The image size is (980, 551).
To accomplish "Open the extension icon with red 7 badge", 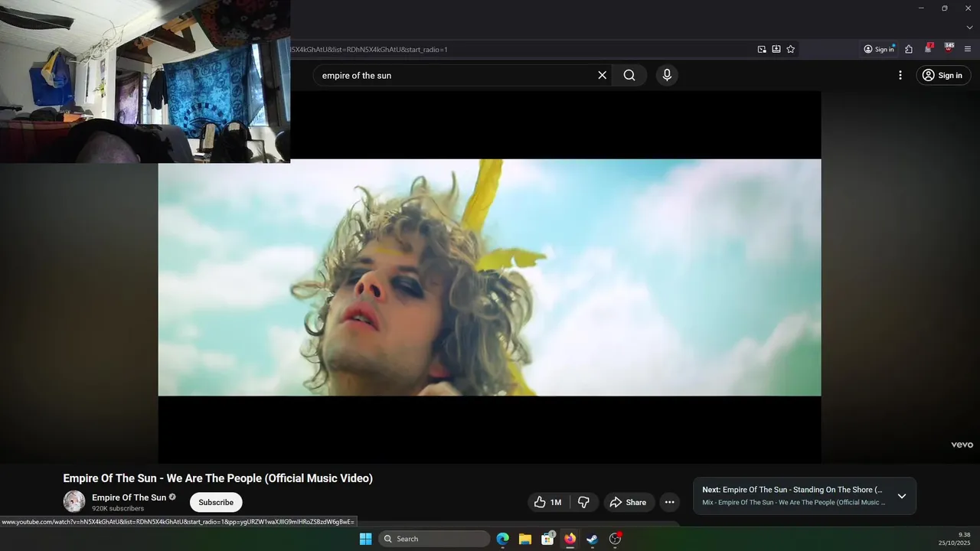I will 928,48.
